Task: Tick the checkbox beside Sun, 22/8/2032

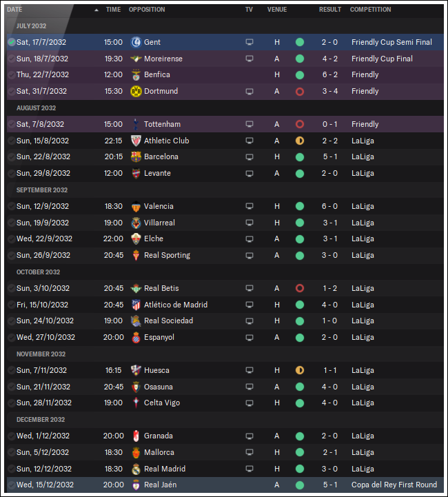Action: click(x=12, y=157)
